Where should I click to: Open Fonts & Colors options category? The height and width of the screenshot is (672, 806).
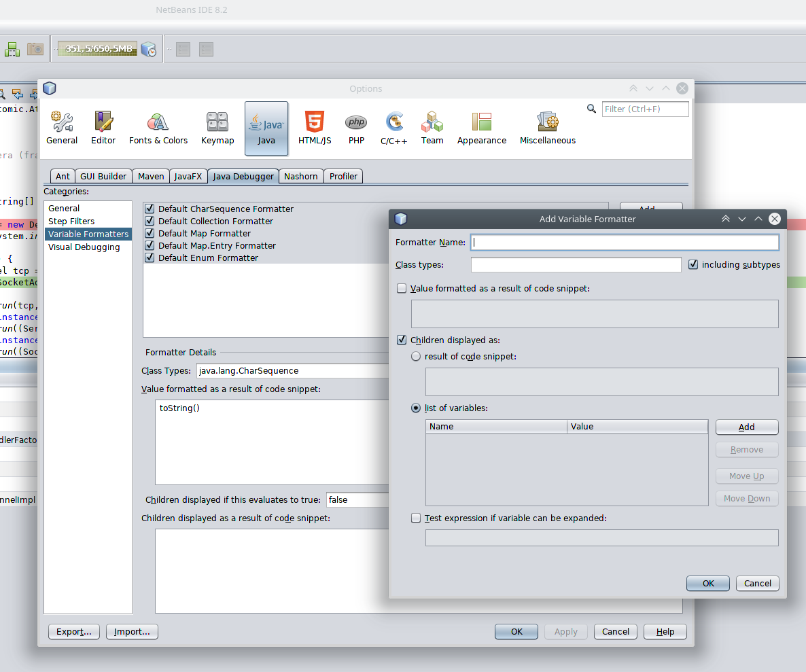tap(158, 128)
